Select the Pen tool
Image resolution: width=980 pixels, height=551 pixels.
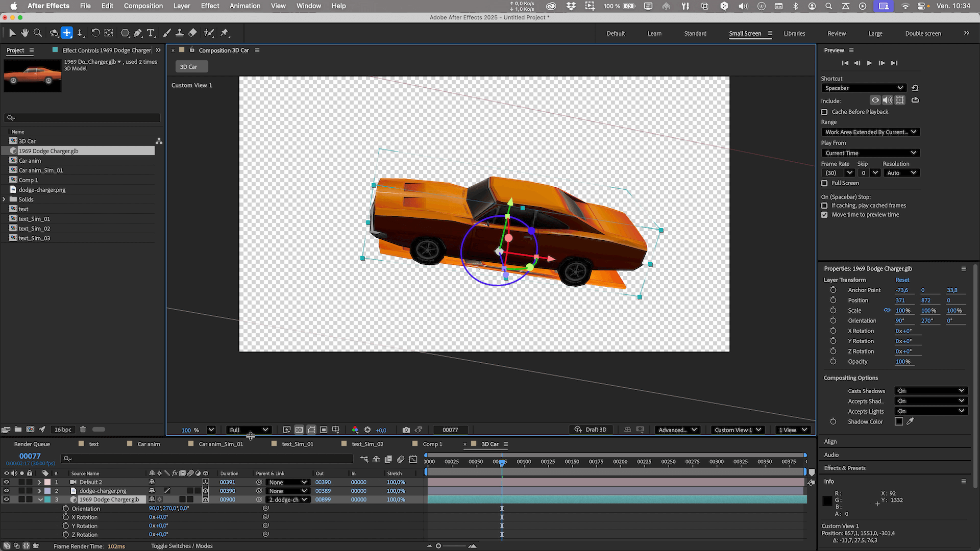pyautogui.click(x=138, y=33)
